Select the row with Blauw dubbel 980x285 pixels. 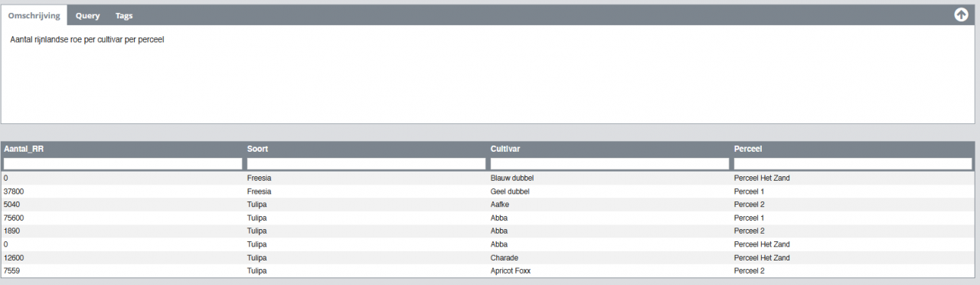(488, 178)
